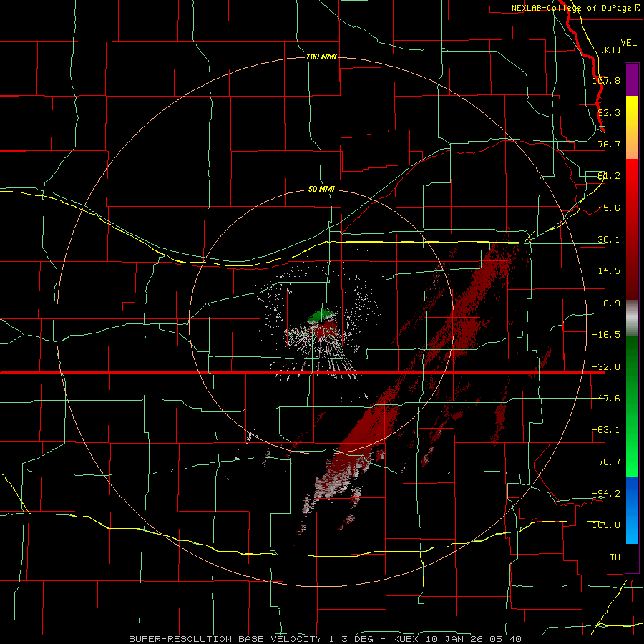This screenshot has width=644, height=644.
Task: Select the -63.1 legend value
Action: pyautogui.click(x=606, y=430)
